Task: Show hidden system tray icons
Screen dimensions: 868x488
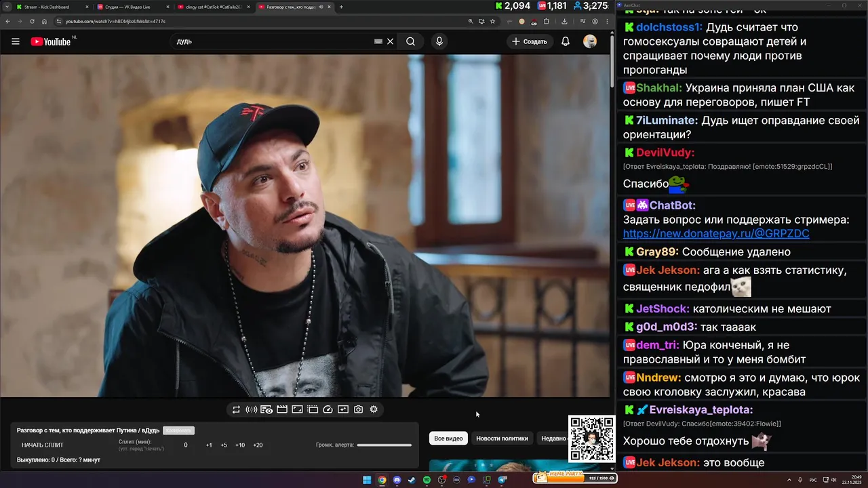Action: pos(789,480)
